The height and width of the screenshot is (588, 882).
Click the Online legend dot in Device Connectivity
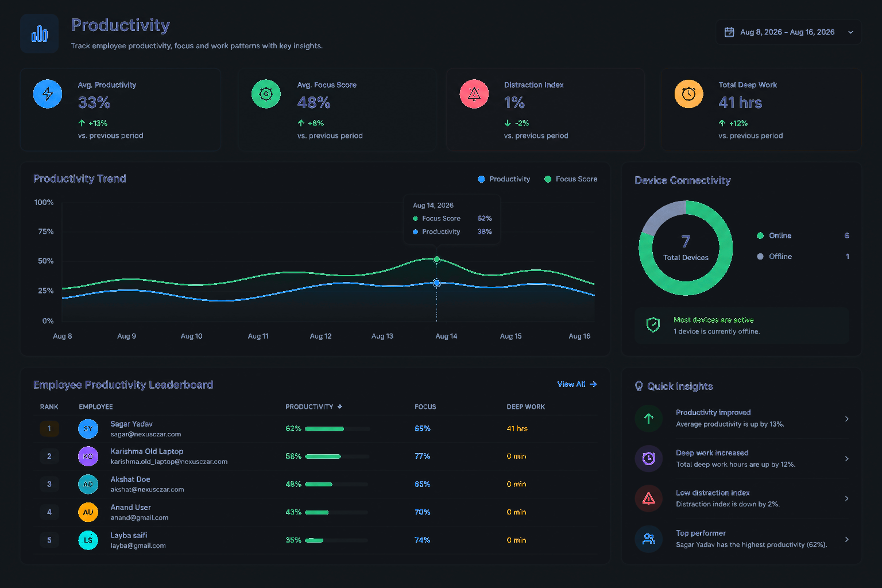(760, 235)
